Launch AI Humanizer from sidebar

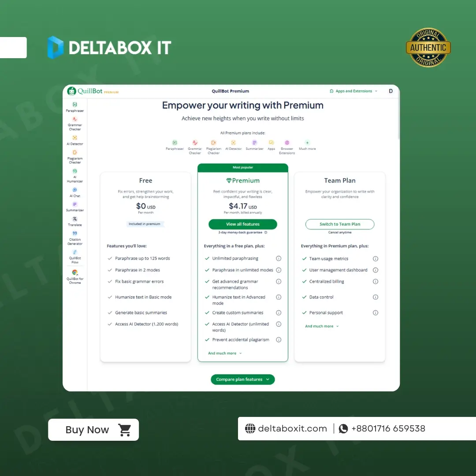(75, 175)
